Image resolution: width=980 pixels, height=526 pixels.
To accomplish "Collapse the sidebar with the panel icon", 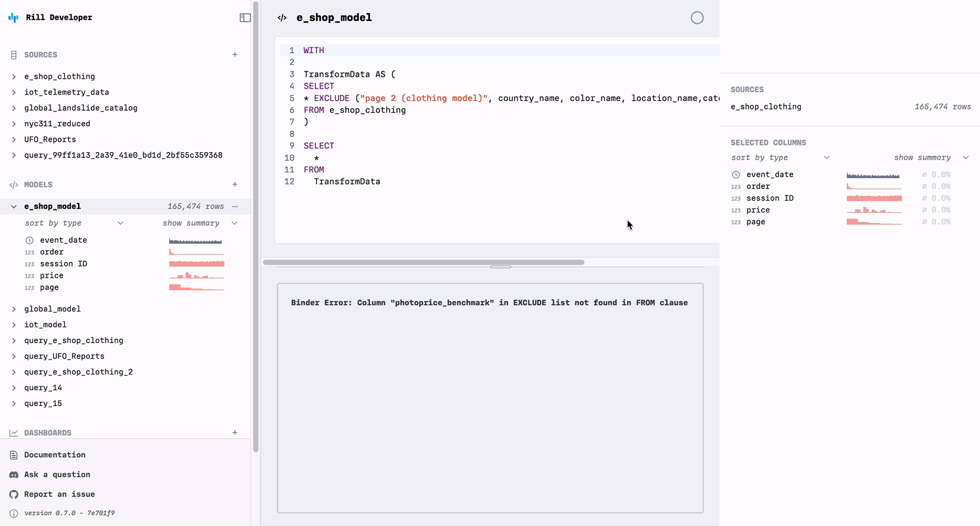I will pos(245,18).
